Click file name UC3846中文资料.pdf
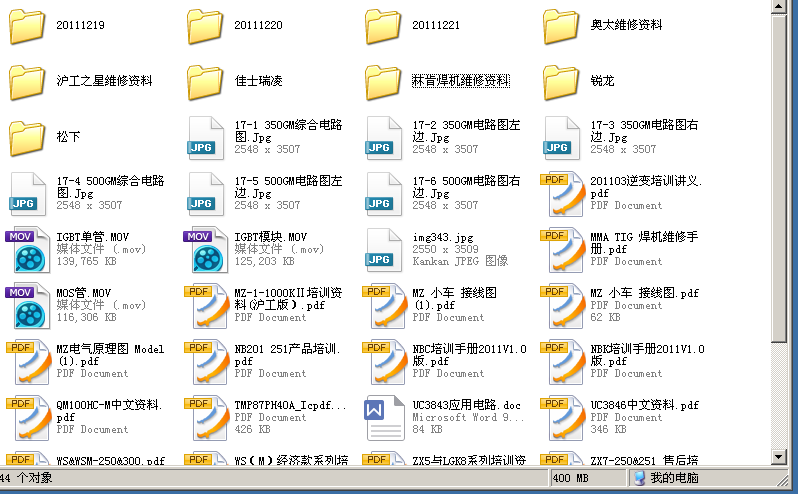Viewport: 798px width, 494px height. [645, 405]
